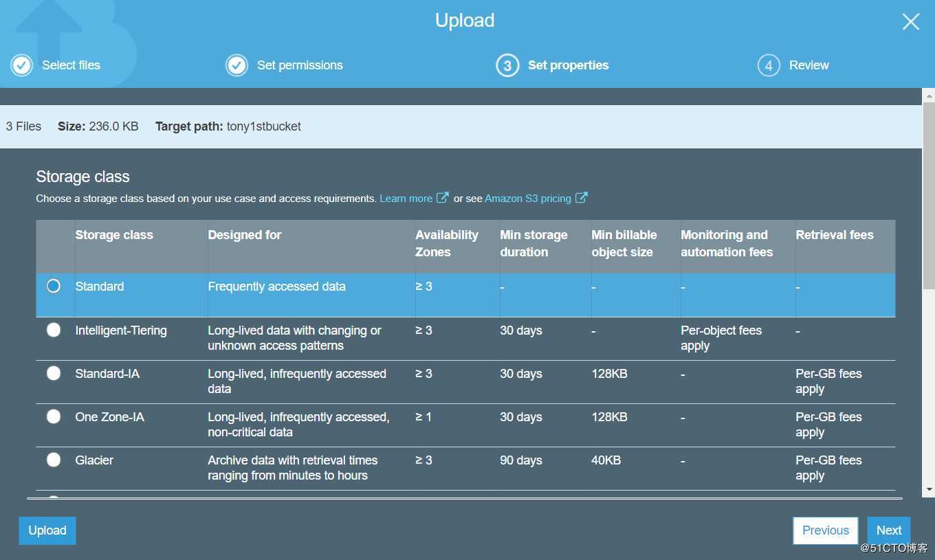Viewport: 935px width, 560px height.
Task: Click the Min storage duration header
Action: click(x=533, y=243)
